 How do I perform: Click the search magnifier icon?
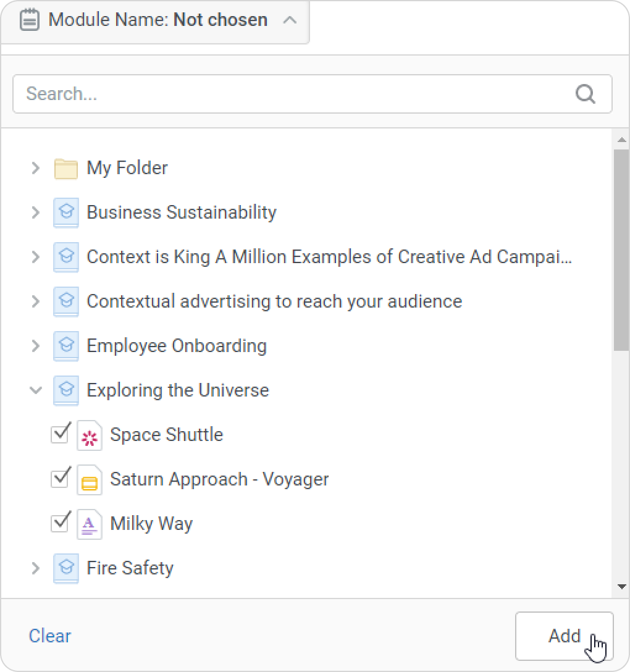point(584,94)
